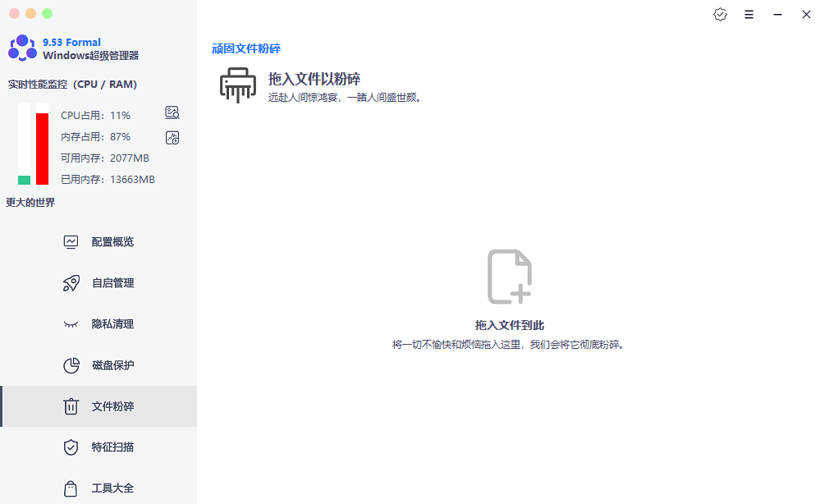Click the 可用内存: 2077MB text

click(x=105, y=158)
